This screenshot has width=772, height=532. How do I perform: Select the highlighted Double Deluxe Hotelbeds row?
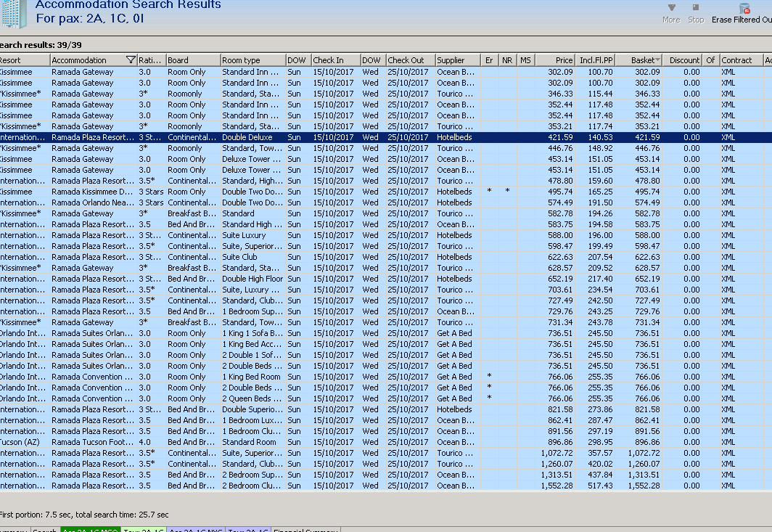pyautogui.click(x=386, y=137)
